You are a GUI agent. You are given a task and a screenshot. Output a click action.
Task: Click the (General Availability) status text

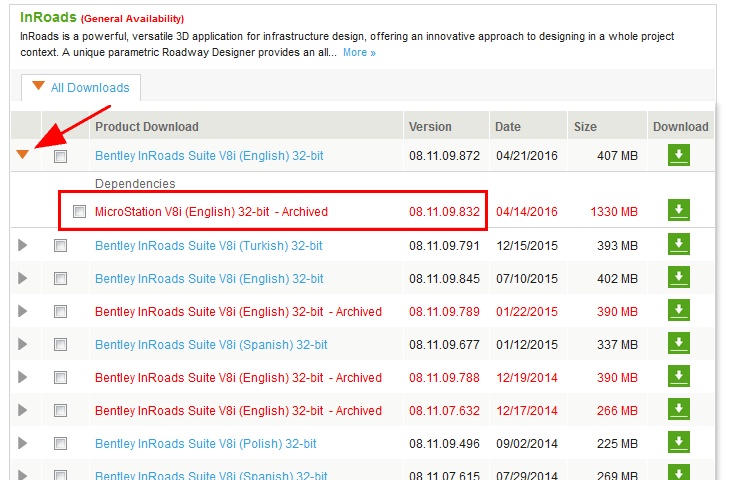click(x=132, y=19)
